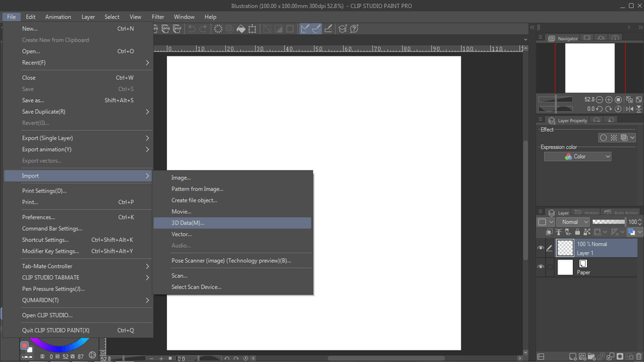
Task: Click Border effect circle icon in Layer Property
Action: [x=603, y=137]
